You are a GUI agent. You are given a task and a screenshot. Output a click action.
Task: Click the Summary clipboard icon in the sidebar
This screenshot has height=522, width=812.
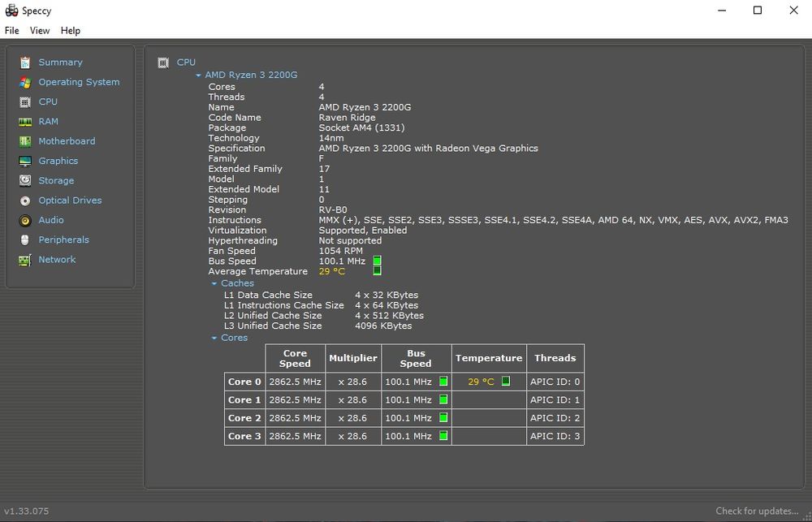(25, 63)
